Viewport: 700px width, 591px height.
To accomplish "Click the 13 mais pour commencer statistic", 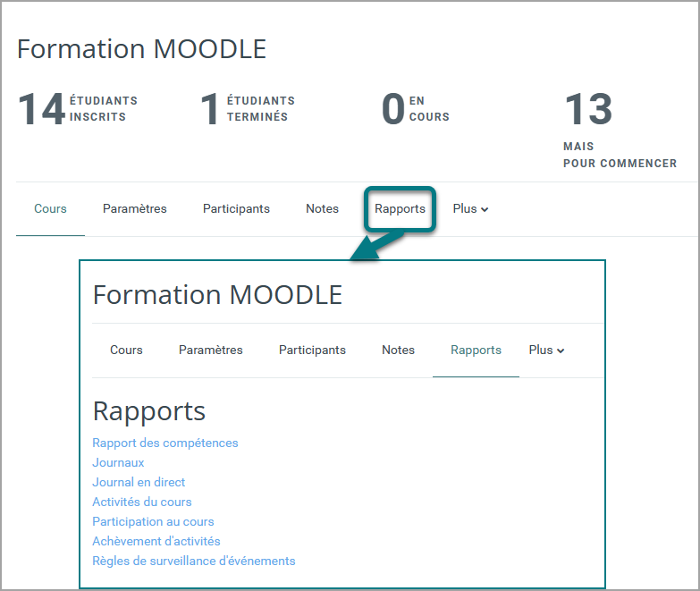I will click(x=620, y=131).
